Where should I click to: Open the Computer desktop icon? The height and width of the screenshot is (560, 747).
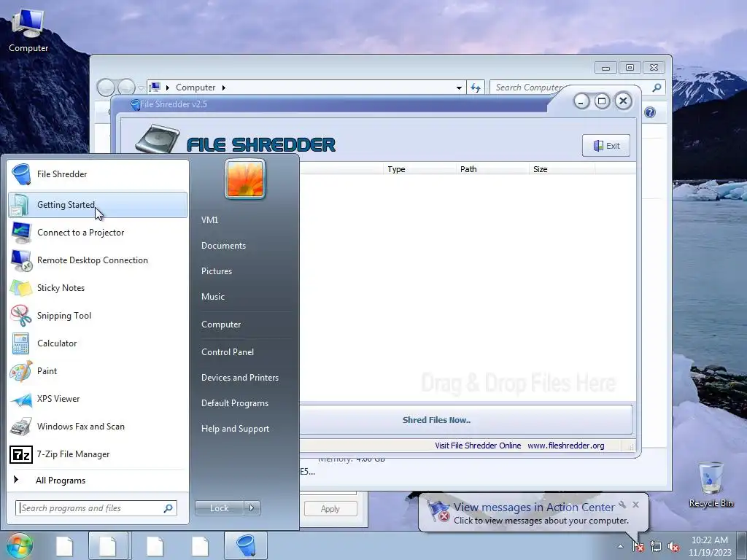tap(28, 31)
